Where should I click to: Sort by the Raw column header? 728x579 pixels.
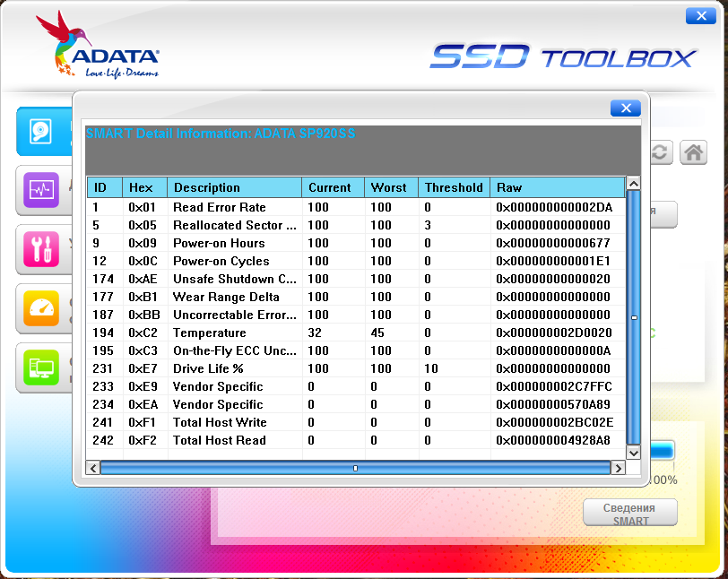(558, 187)
